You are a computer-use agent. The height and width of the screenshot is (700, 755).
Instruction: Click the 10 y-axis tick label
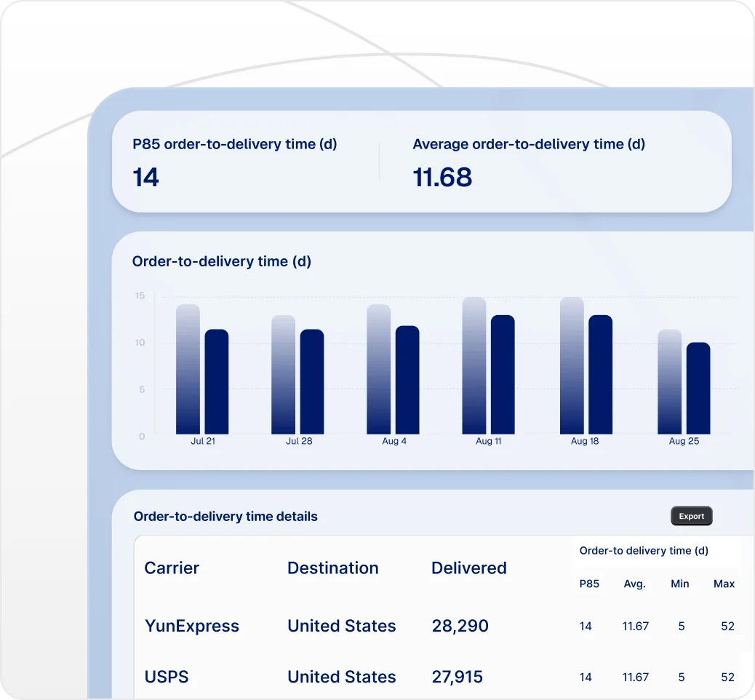click(x=140, y=343)
